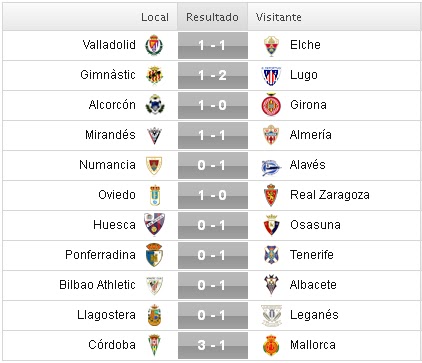Open the Alcorcón 1 - 0 Girona result

tap(213, 105)
